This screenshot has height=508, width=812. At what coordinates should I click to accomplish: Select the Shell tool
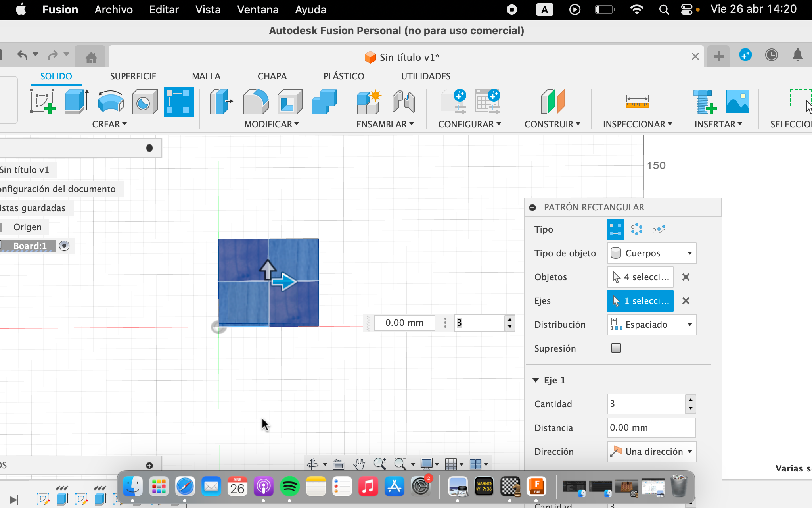[290, 102]
